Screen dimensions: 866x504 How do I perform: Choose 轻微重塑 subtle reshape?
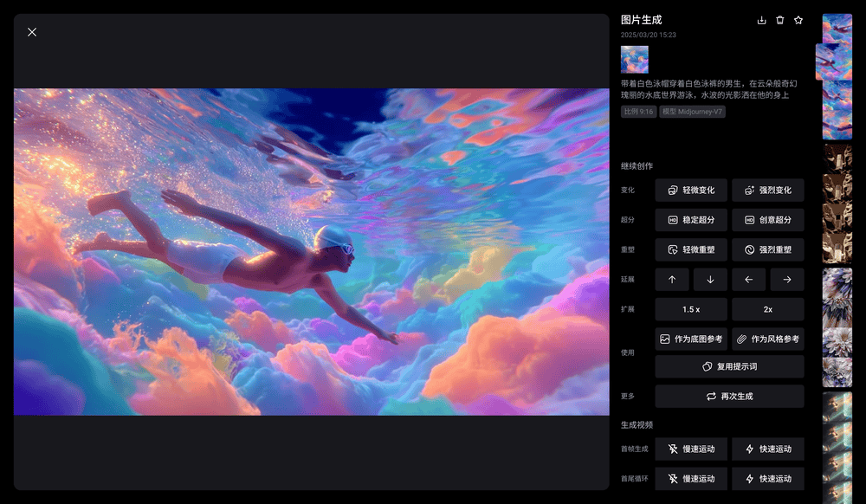click(691, 249)
